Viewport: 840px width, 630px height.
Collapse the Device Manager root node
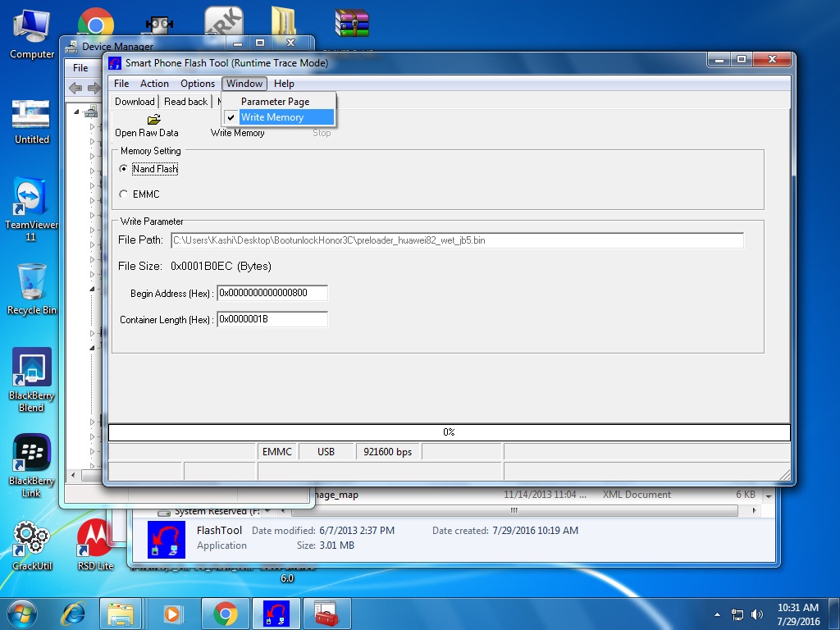(x=76, y=112)
